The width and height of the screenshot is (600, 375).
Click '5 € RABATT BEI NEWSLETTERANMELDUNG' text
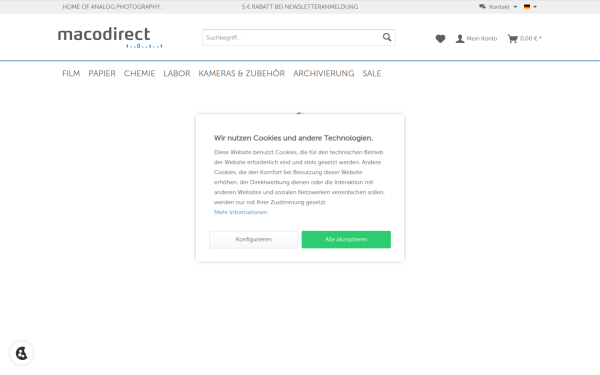tap(300, 7)
